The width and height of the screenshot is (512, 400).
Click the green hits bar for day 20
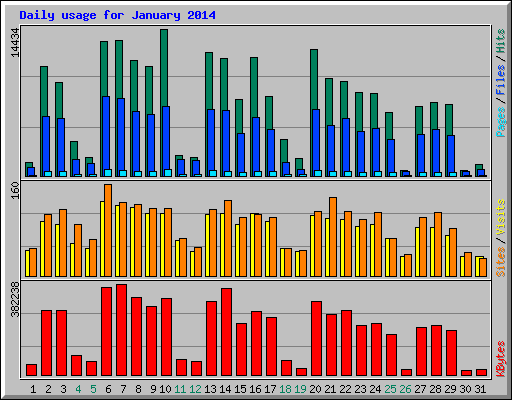click(x=314, y=79)
